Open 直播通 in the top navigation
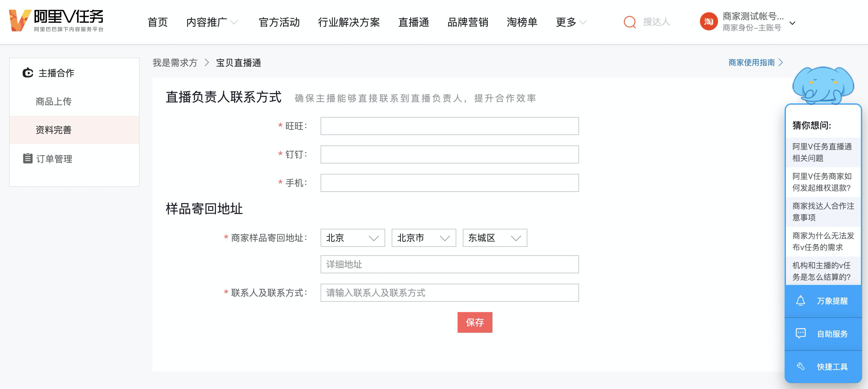The width and height of the screenshot is (868, 389). tap(413, 22)
